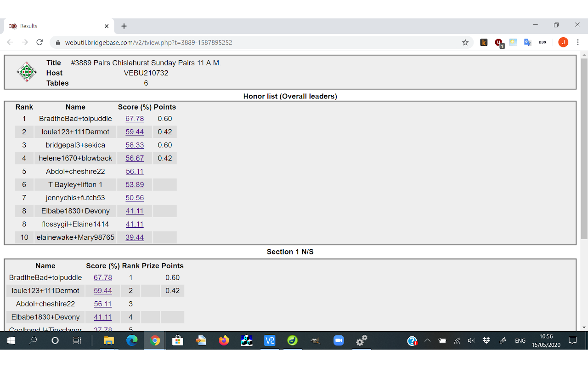The height and width of the screenshot is (368, 588).
Task: Open a new browser tab
Action: pos(124,26)
